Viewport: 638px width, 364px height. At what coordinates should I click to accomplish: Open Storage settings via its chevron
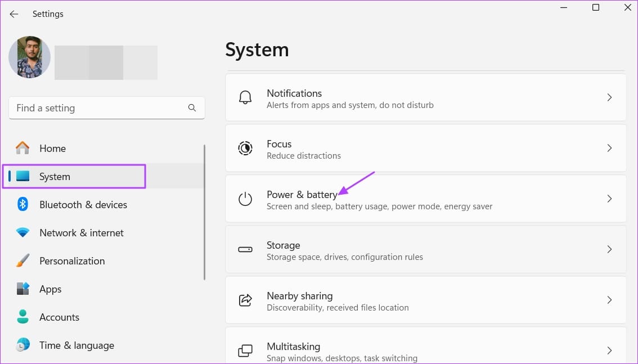coord(609,249)
